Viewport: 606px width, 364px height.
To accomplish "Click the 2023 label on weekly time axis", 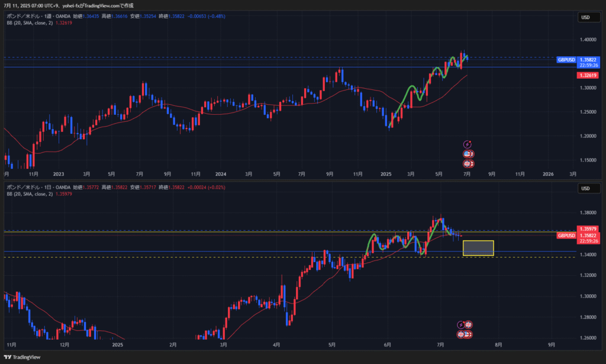I will (59, 174).
